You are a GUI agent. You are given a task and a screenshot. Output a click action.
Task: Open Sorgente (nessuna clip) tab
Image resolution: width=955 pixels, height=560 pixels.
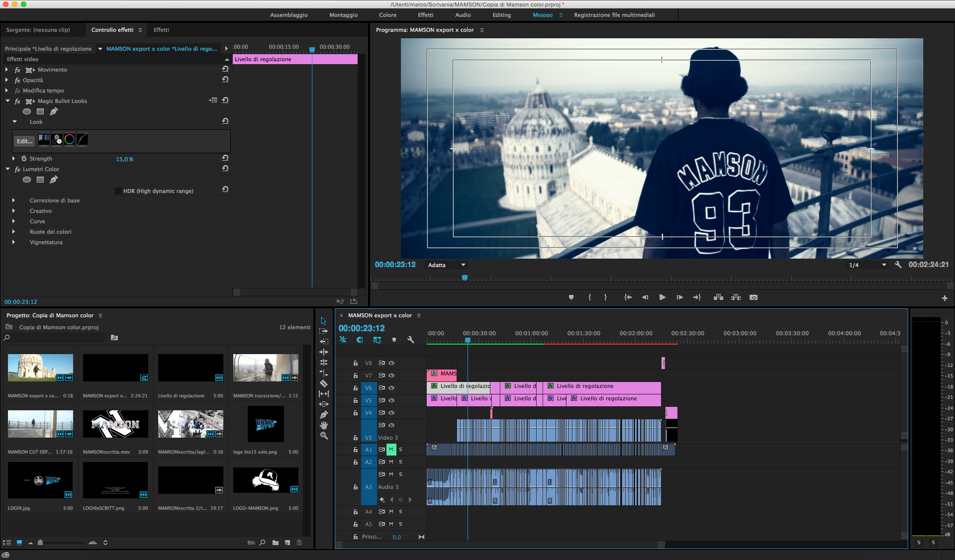(38, 30)
